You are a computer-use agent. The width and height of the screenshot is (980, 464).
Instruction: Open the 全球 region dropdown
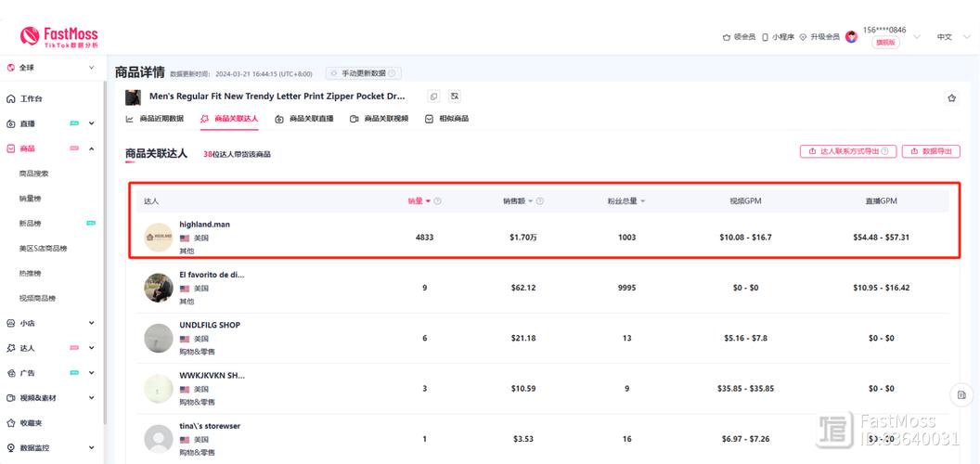click(91, 68)
